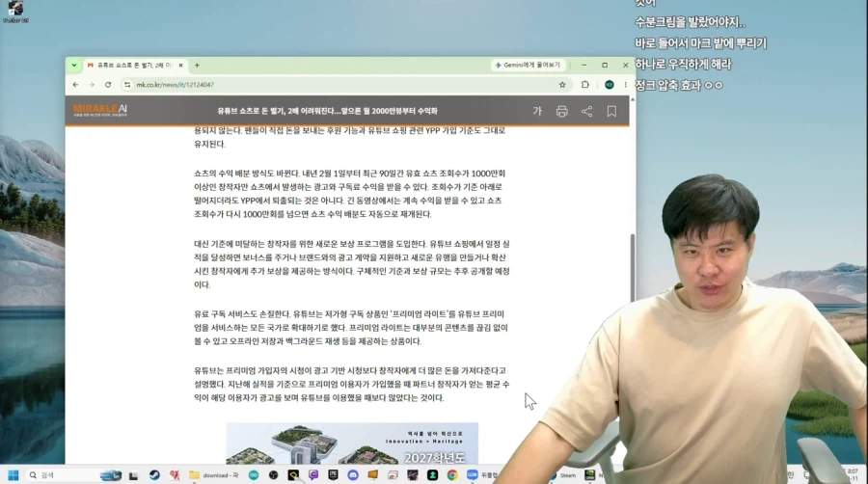Screen dimensions: 868x484
Task: Open Task View from the taskbar
Action: (133, 475)
